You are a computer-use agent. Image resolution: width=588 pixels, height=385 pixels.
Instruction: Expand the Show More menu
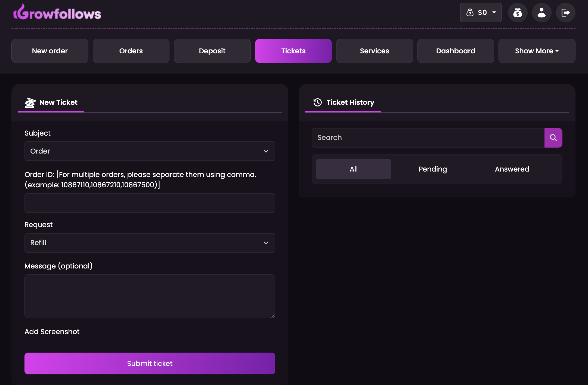pyautogui.click(x=537, y=51)
